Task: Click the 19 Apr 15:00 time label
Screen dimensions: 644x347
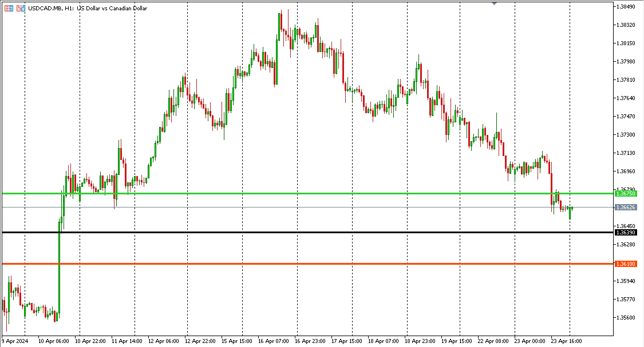Action: 456,341
